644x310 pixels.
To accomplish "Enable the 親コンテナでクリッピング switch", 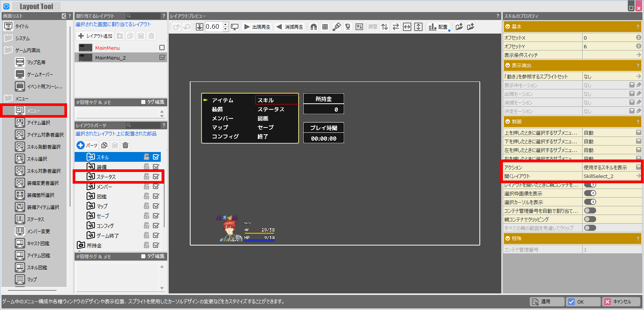I will pyautogui.click(x=590, y=219).
